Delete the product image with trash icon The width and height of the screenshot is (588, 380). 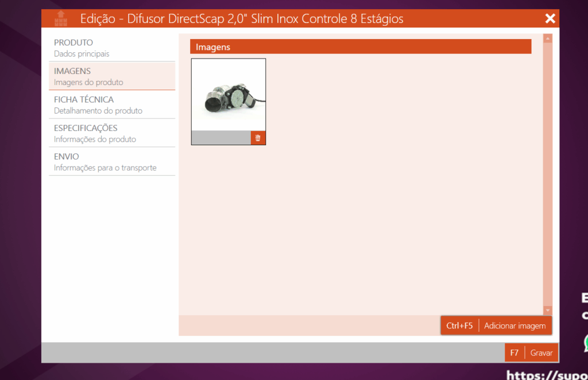click(x=258, y=138)
